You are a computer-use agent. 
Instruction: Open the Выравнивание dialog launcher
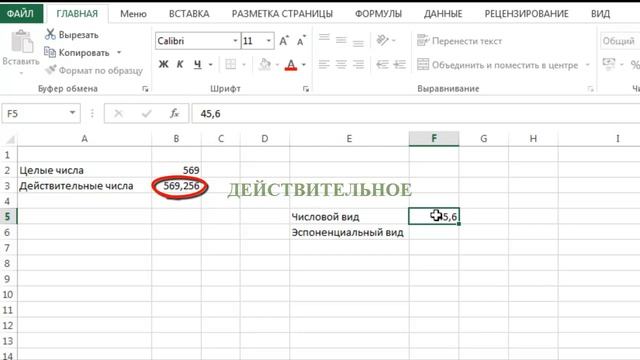point(590,89)
